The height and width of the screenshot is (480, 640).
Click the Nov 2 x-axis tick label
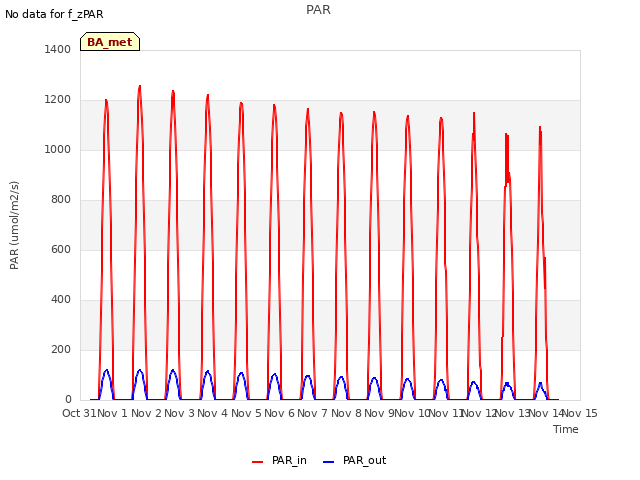click(x=146, y=413)
